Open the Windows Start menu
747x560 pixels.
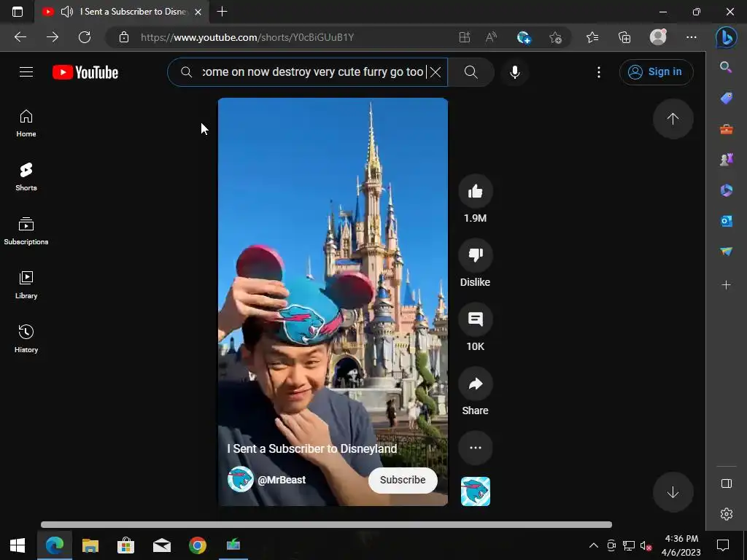pyautogui.click(x=18, y=545)
